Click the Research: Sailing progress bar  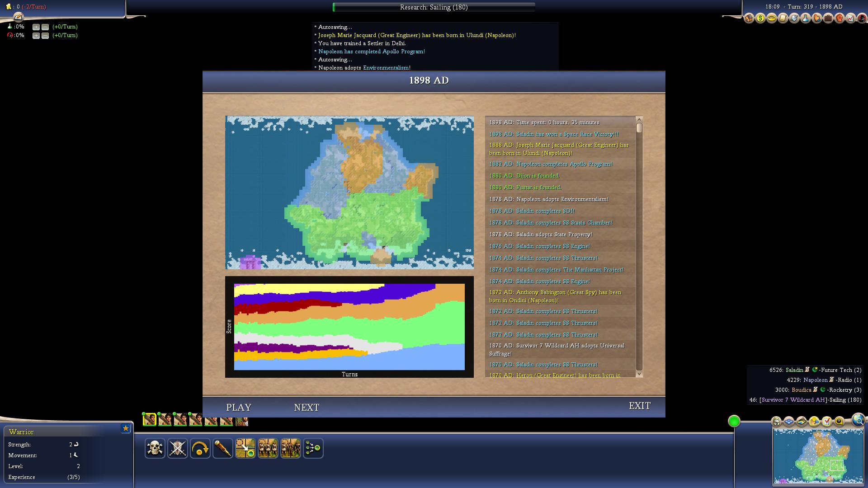[x=434, y=7]
